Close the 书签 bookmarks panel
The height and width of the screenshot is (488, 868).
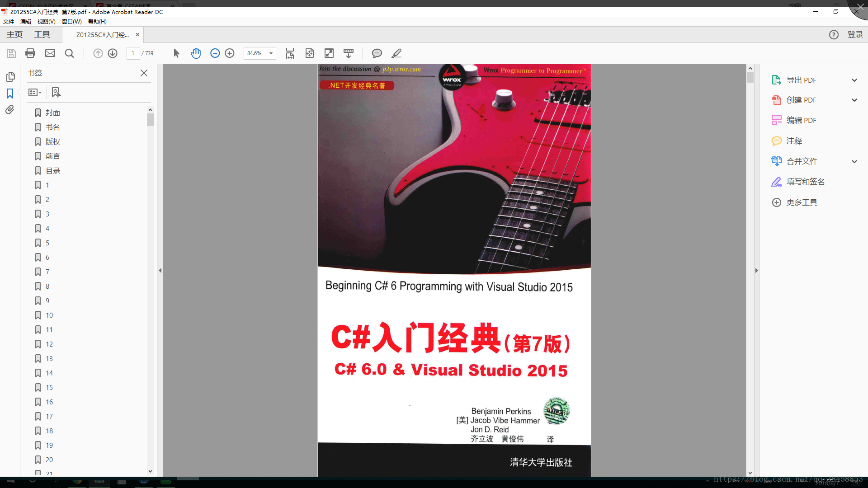[144, 73]
